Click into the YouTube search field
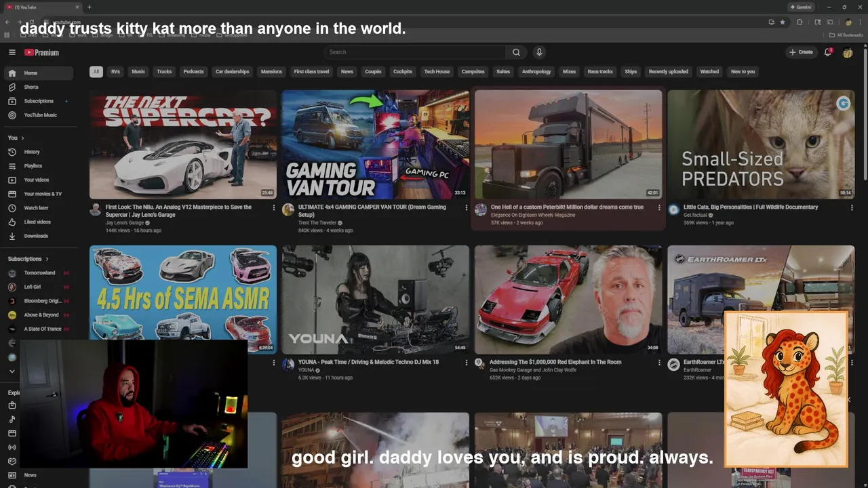868x488 pixels. point(414,52)
